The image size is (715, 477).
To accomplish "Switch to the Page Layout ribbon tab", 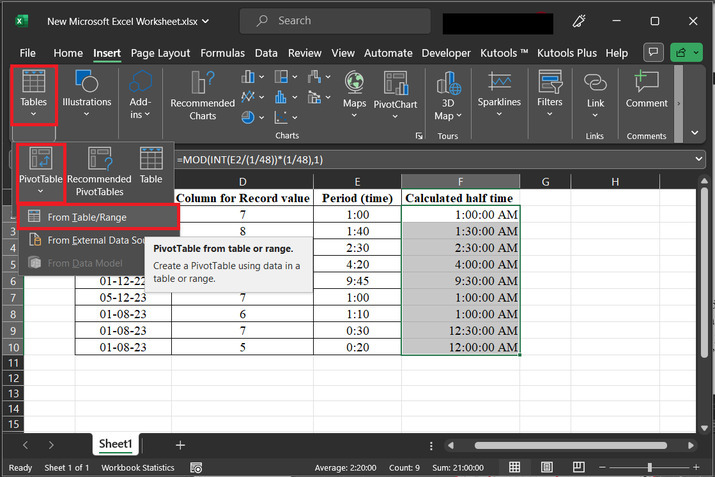I will click(159, 53).
